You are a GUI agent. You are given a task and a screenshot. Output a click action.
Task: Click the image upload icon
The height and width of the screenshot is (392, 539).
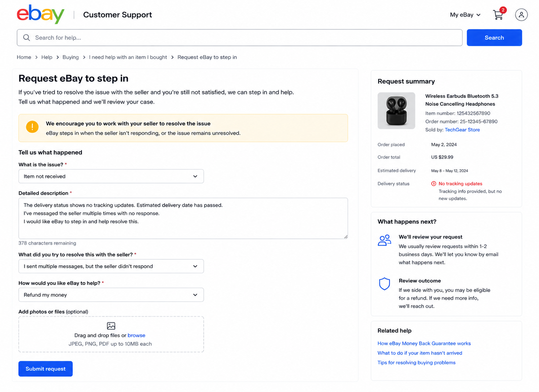tap(111, 326)
